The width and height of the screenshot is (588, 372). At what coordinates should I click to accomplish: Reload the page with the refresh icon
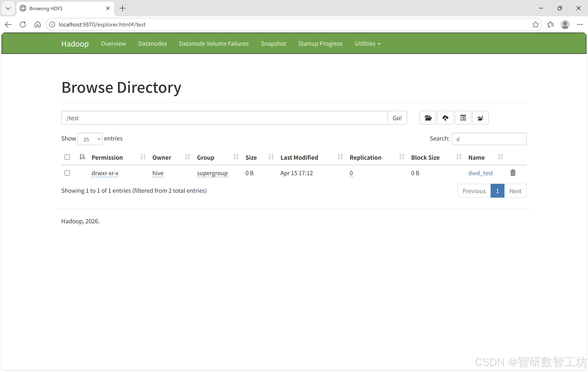(x=23, y=24)
